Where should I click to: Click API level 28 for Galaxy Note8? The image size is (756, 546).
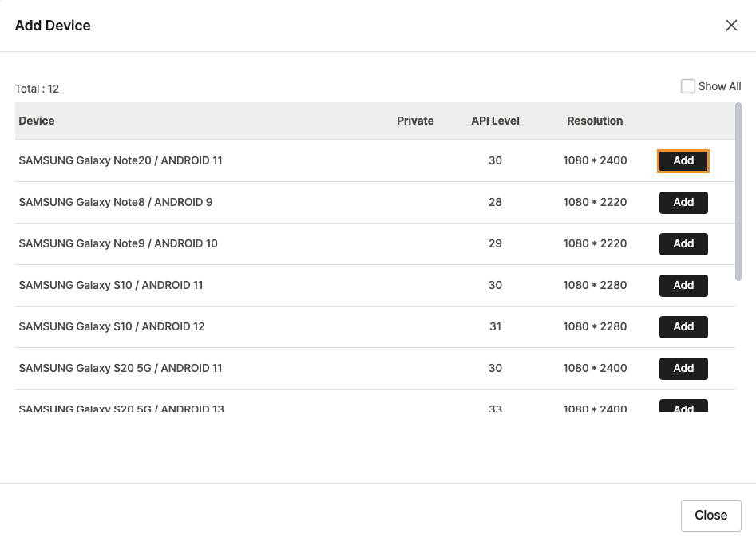[x=495, y=203]
